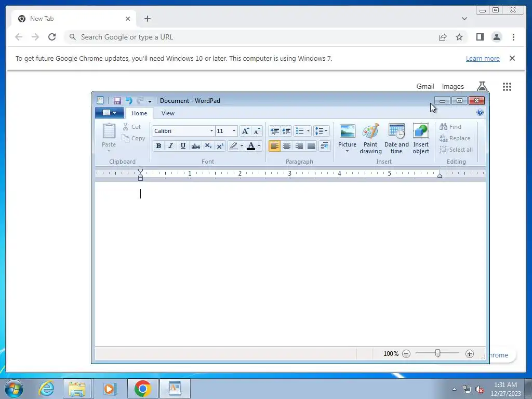Justify the paragraph text
The image size is (532, 399).
[x=311, y=146]
